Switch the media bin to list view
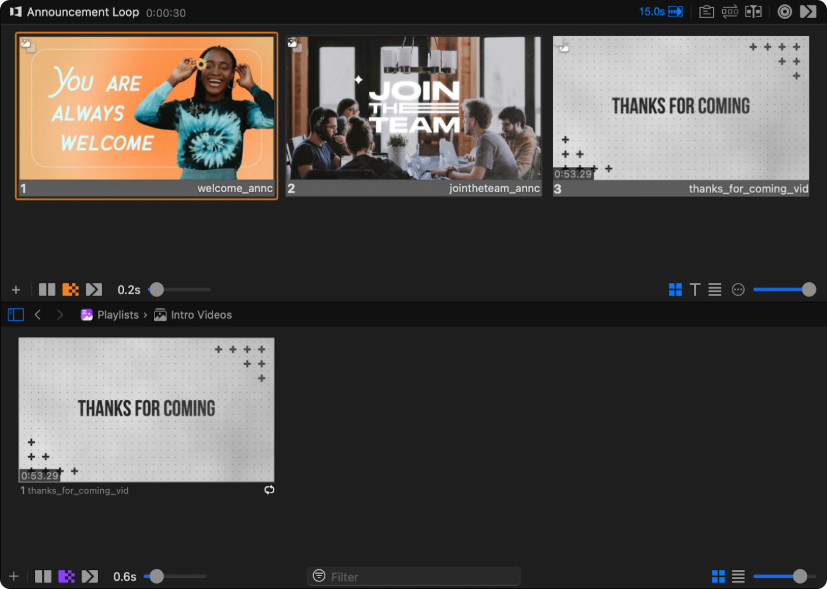 click(738, 577)
